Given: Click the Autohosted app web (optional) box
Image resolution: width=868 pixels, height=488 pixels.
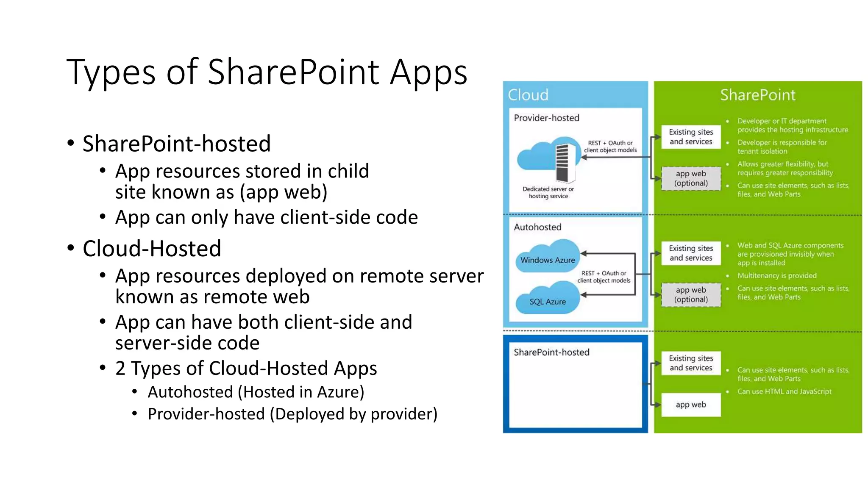Looking at the screenshot, I should 691,294.
